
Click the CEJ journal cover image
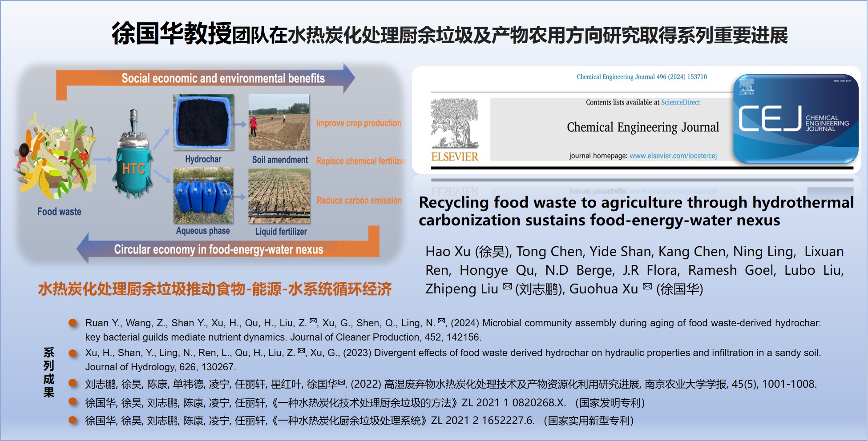[796, 119]
